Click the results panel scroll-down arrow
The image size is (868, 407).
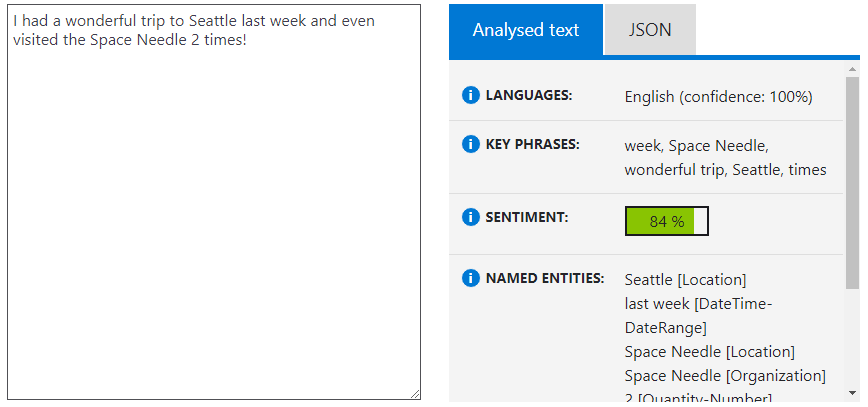click(852, 393)
